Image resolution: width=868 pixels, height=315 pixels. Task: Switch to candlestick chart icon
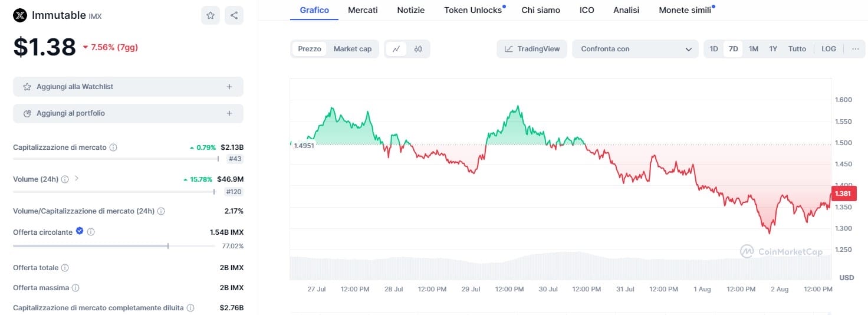[418, 49]
